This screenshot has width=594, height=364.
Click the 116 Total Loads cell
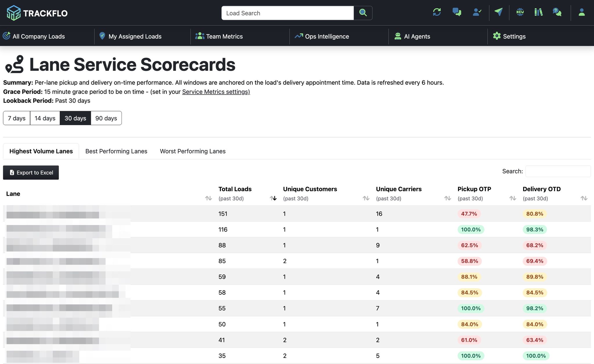pos(223,229)
